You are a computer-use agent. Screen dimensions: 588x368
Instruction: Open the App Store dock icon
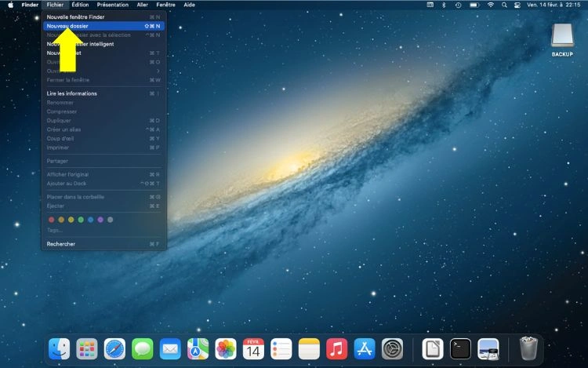[x=364, y=349]
